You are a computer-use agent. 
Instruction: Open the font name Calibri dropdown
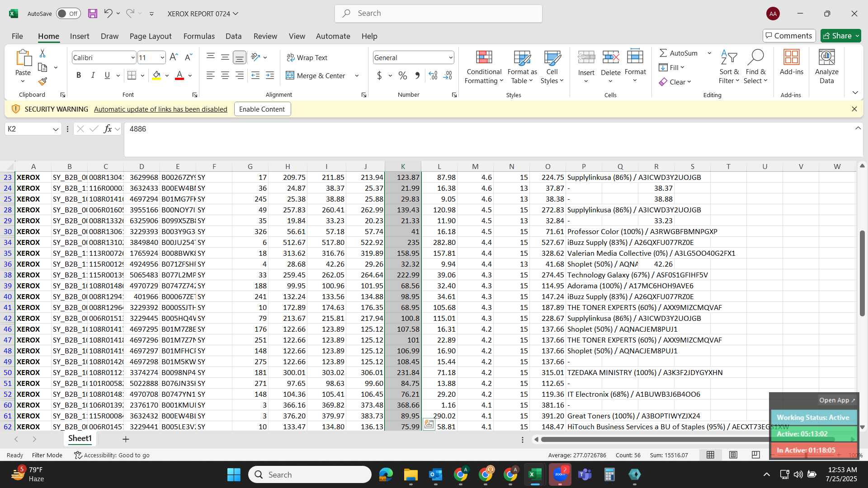click(x=133, y=57)
